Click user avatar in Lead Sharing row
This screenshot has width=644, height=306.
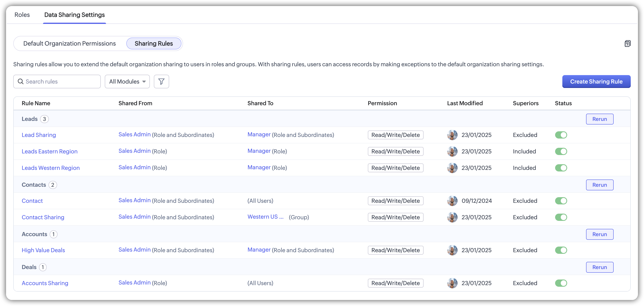coord(452,135)
